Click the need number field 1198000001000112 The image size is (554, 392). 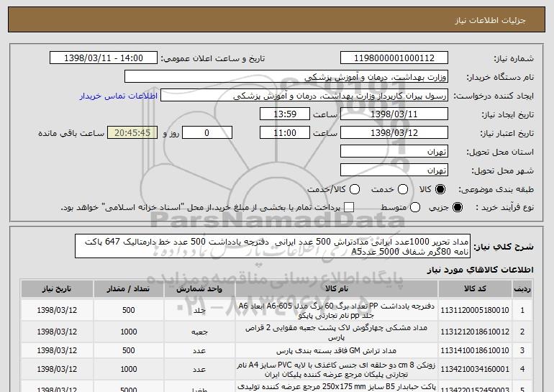[x=394, y=58]
